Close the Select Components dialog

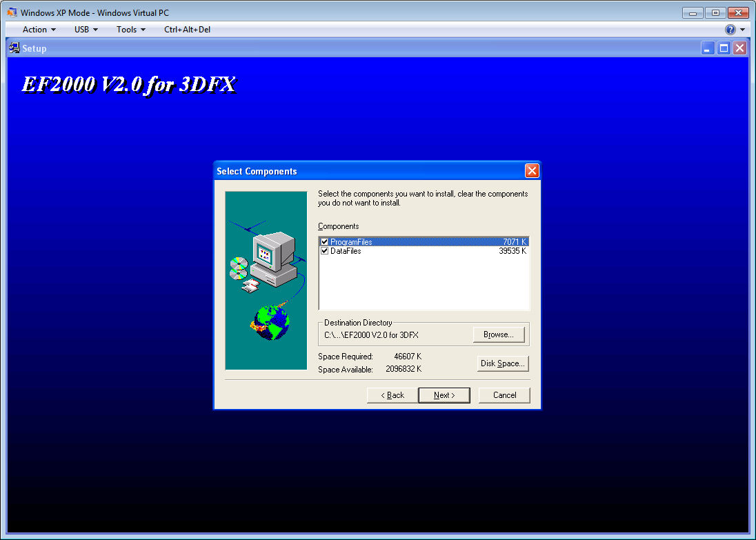click(x=532, y=170)
